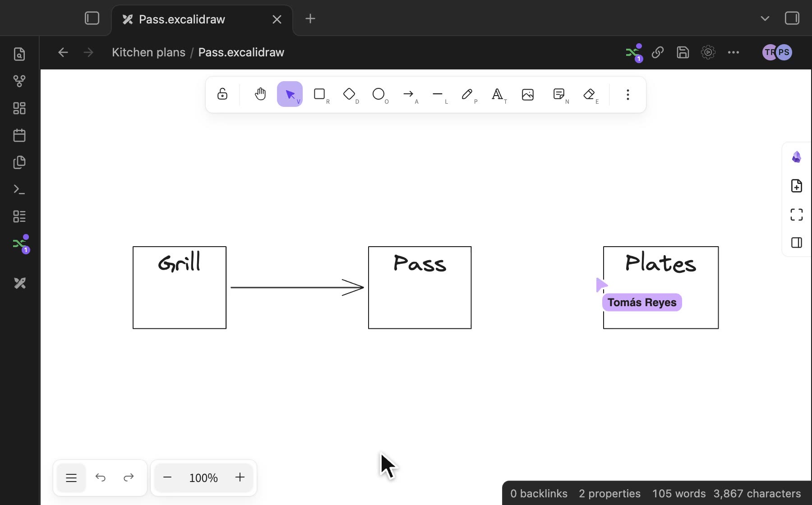Toggle the right sidebar
The height and width of the screenshot is (505, 812).
pyautogui.click(x=792, y=18)
